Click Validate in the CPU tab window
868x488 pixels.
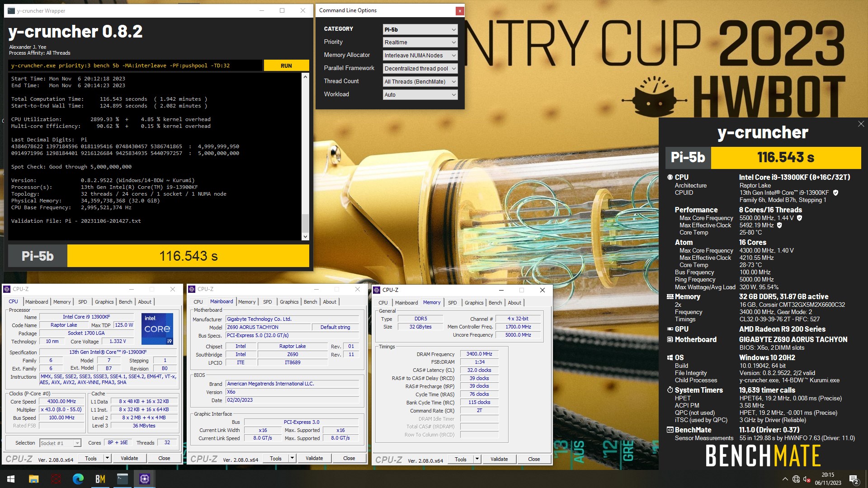[129, 458]
